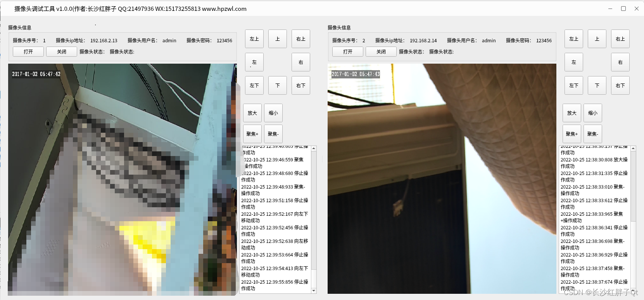Zoom in camera 1 using 放大

(x=252, y=113)
